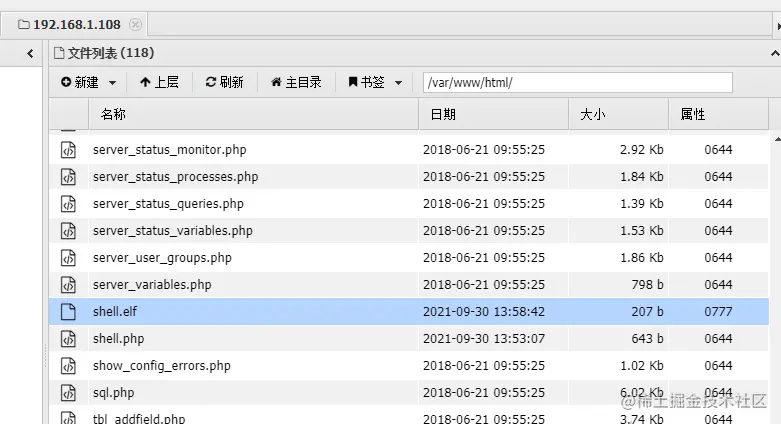Select file name tbl_addfield.php
Screen dimensions: 781x424
point(138,419)
